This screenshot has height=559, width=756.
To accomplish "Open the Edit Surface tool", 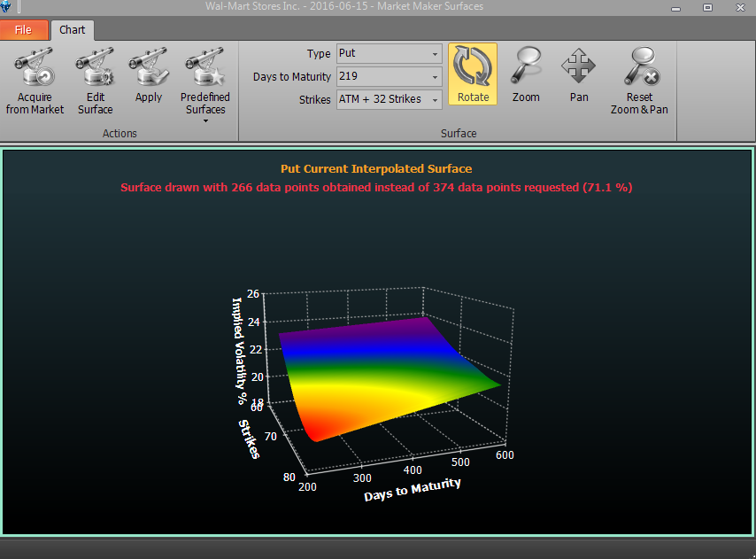I will 95,81.
